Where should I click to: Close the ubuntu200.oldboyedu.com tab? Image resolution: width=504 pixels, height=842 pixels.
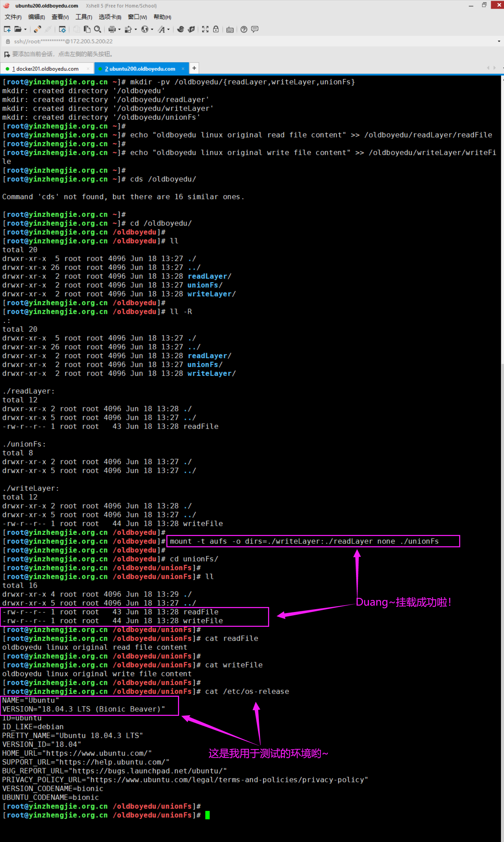pyautogui.click(x=183, y=69)
